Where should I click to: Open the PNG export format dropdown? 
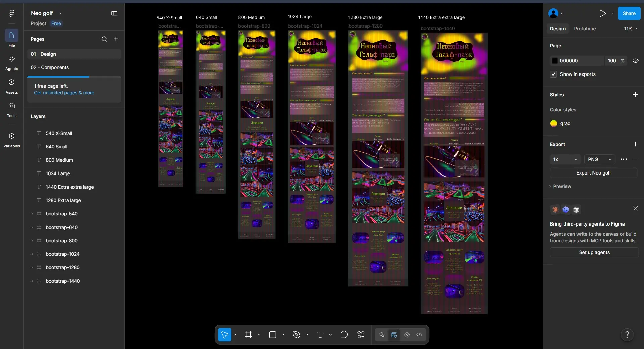tap(600, 159)
